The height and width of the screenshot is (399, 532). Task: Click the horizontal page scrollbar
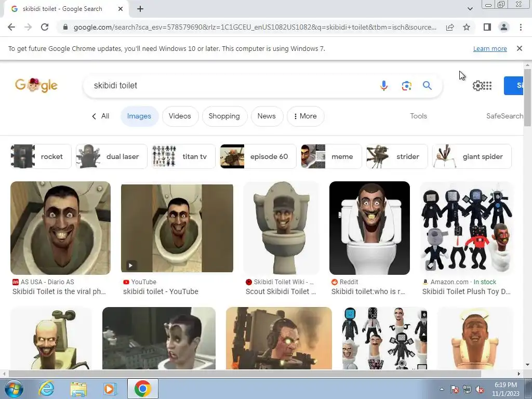pos(244,374)
